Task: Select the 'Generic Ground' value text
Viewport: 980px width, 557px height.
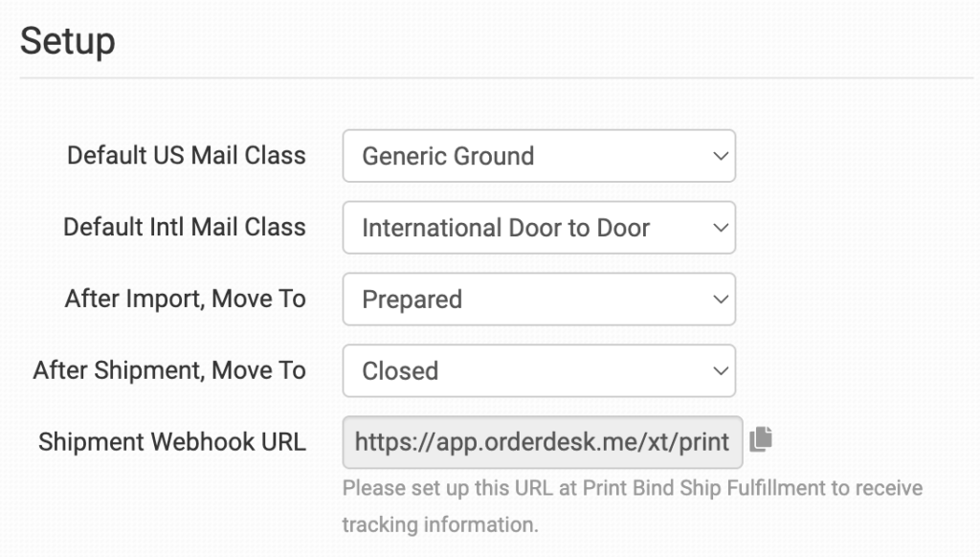Action: click(x=448, y=156)
